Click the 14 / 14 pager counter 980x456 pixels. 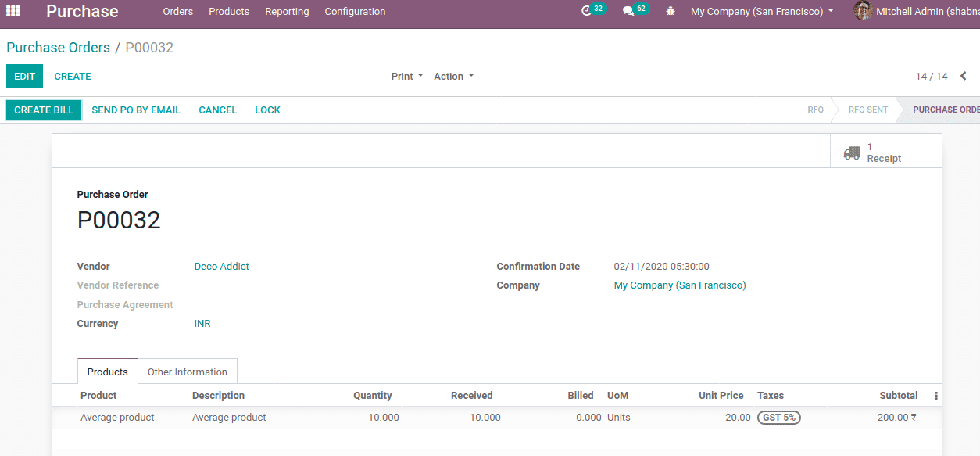click(x=932, y=77)
